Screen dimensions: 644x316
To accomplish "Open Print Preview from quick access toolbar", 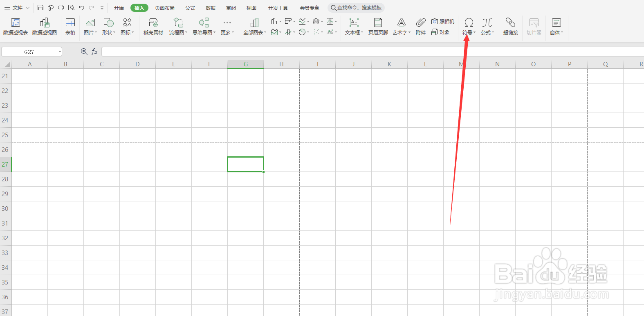I will click(71, 8).
